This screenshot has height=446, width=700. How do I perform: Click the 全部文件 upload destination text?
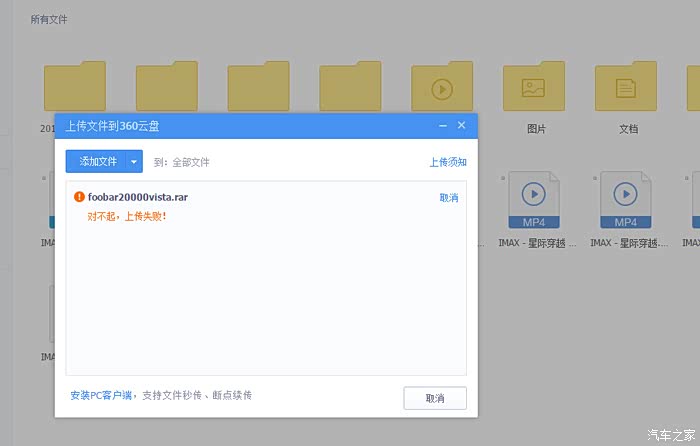(191, 162)
